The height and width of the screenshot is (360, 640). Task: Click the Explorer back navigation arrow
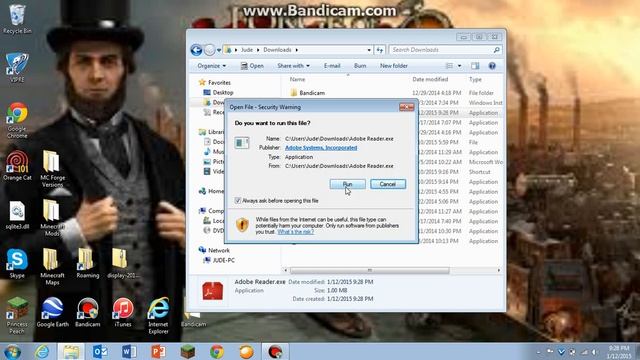click(x=196, y=50)
